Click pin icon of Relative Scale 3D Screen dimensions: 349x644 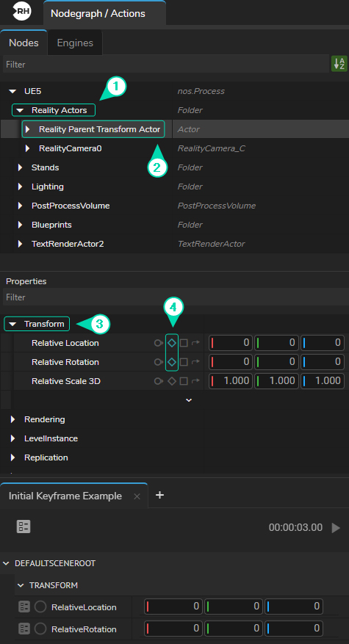pos(158,381)
